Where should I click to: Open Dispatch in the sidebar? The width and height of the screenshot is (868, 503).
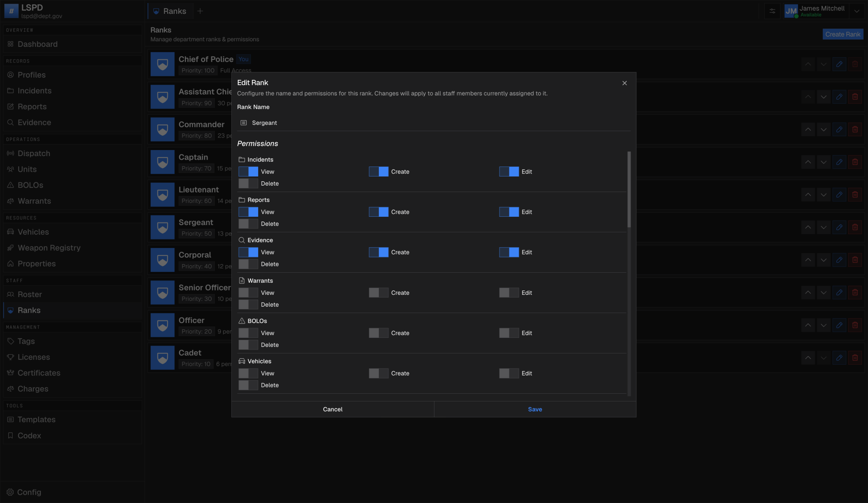coord(72,154)
